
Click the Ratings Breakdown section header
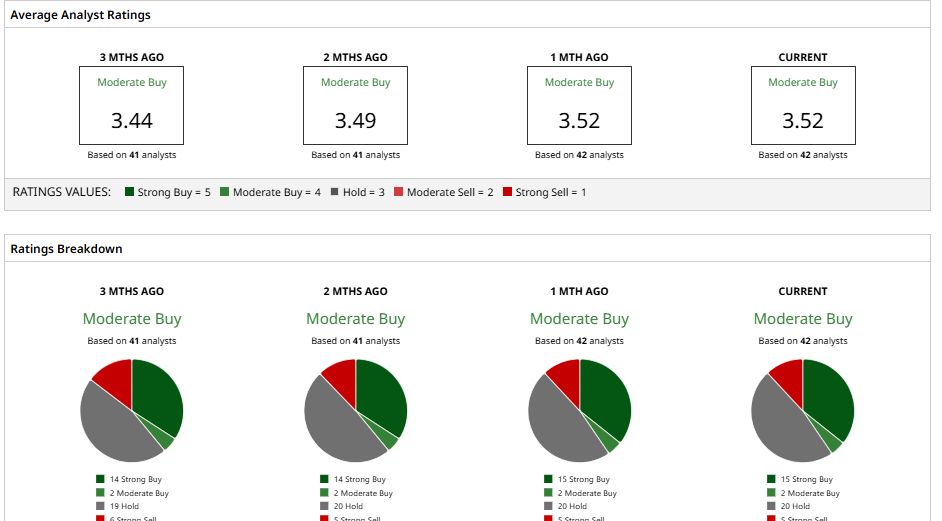pos(66,249)
